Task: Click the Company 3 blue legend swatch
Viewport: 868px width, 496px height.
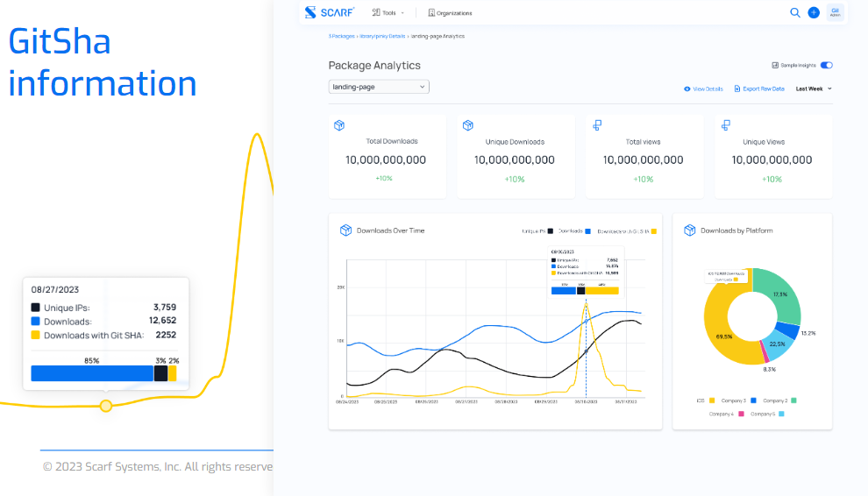Action: 753,400
